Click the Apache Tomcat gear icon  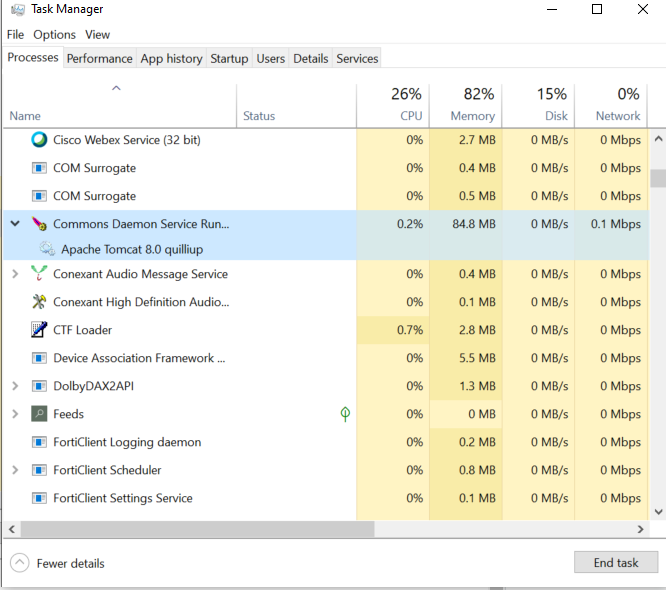pyautogui.click(x=47, y=249)
